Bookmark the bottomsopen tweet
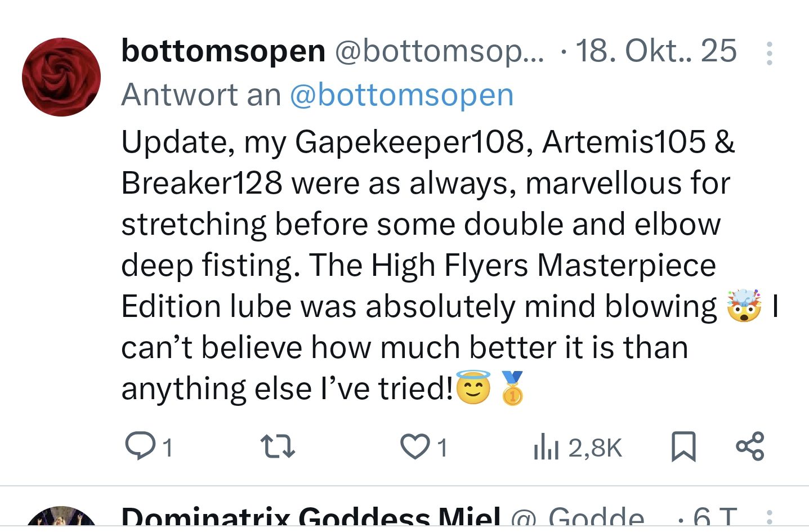 coord(683,447)
